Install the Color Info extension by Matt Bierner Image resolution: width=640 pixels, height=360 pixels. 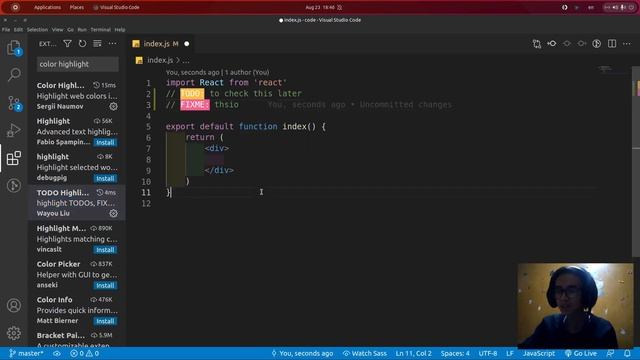(x=105, y=321)
